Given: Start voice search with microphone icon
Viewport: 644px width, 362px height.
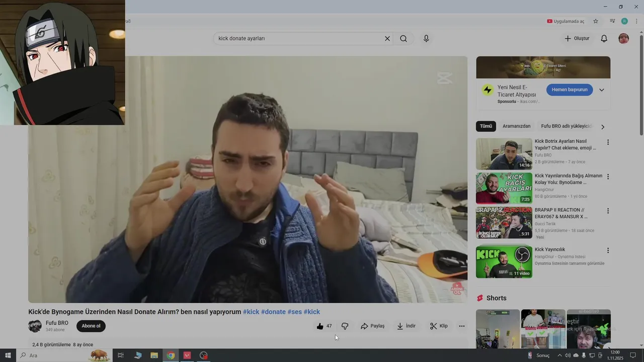Looking at the screenshot, I should 426,39.
